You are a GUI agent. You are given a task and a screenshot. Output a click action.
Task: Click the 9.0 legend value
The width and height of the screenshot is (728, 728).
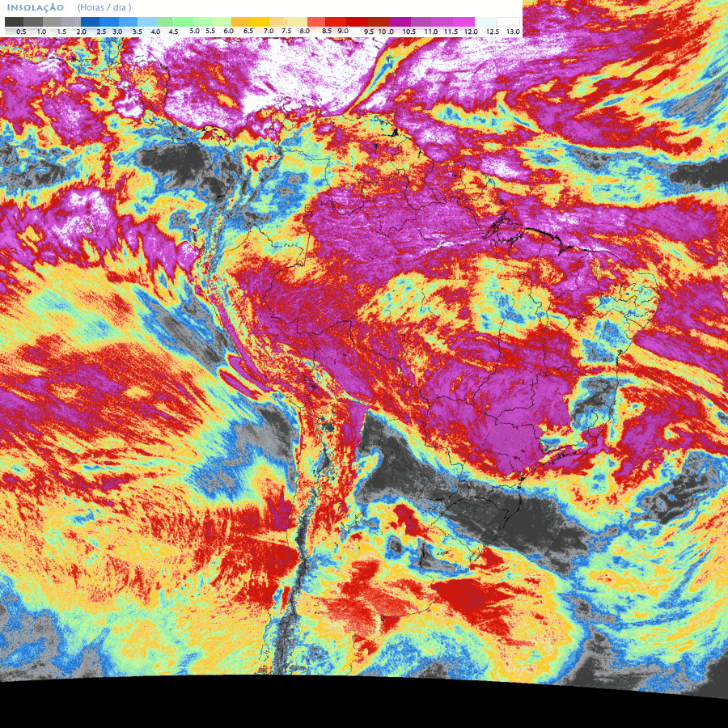(343, 31)
